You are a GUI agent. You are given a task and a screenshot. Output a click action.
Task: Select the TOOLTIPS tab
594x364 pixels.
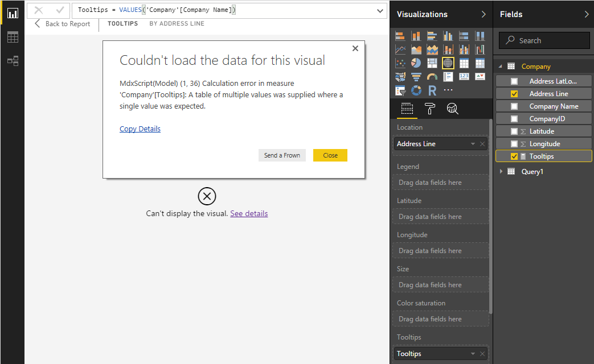click(123, 23)
